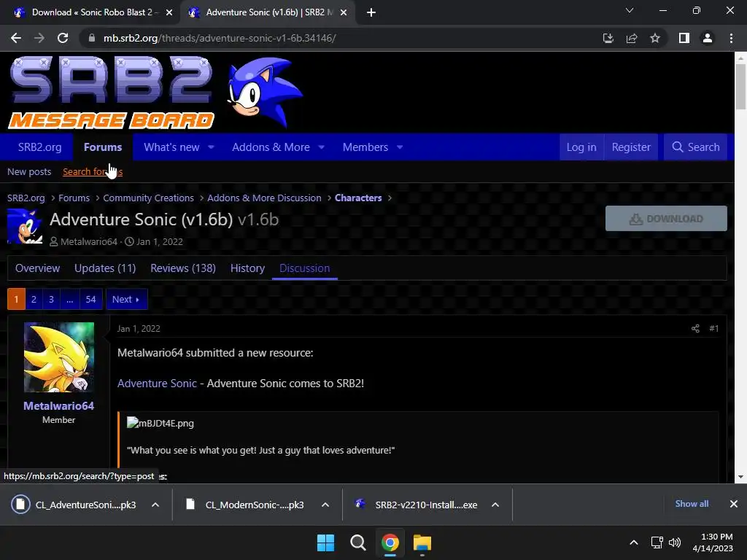Open Metalwario64's Super Sonic avatar
Image resolution: width=747 pixels, height=560 pixels.
point(59,357)
